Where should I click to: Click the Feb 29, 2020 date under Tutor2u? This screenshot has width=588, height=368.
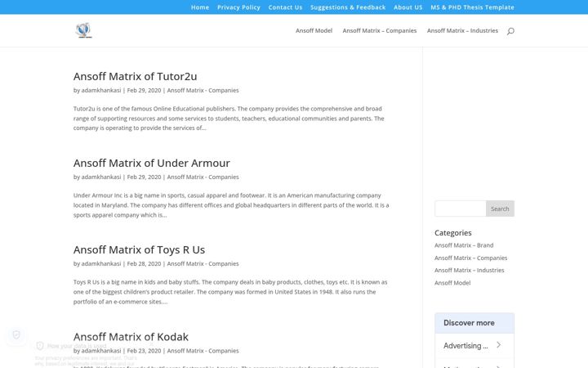pyautogui.click(x=144, y=90)
